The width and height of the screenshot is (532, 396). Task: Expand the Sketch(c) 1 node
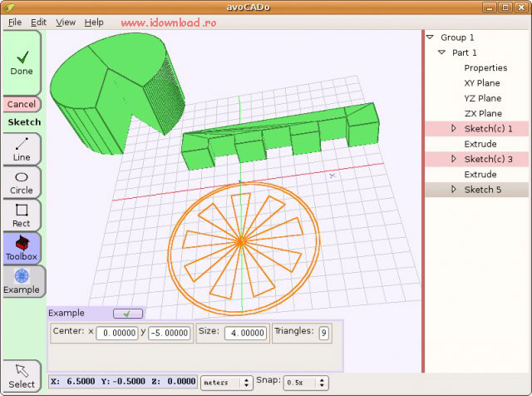(454, 128)
